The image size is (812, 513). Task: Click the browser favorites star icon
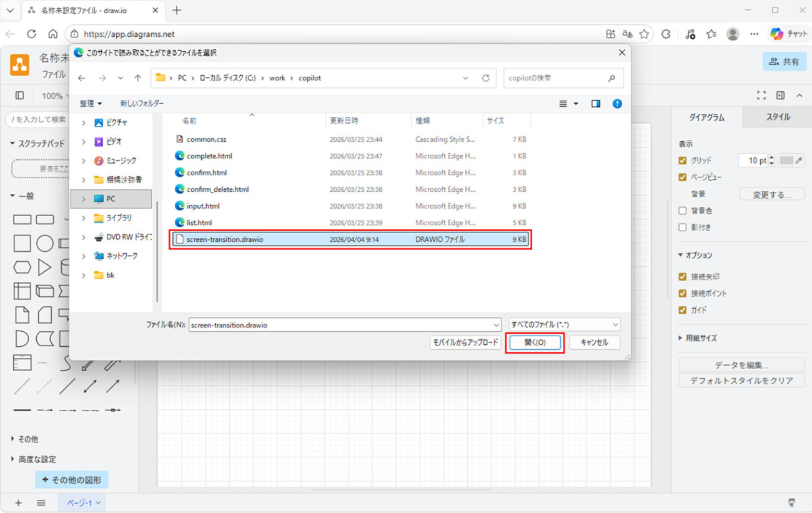[x=644, y=34]
